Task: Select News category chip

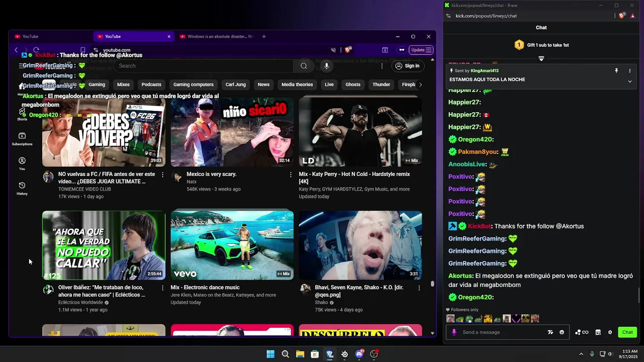Action: click(x=264, y=84)
